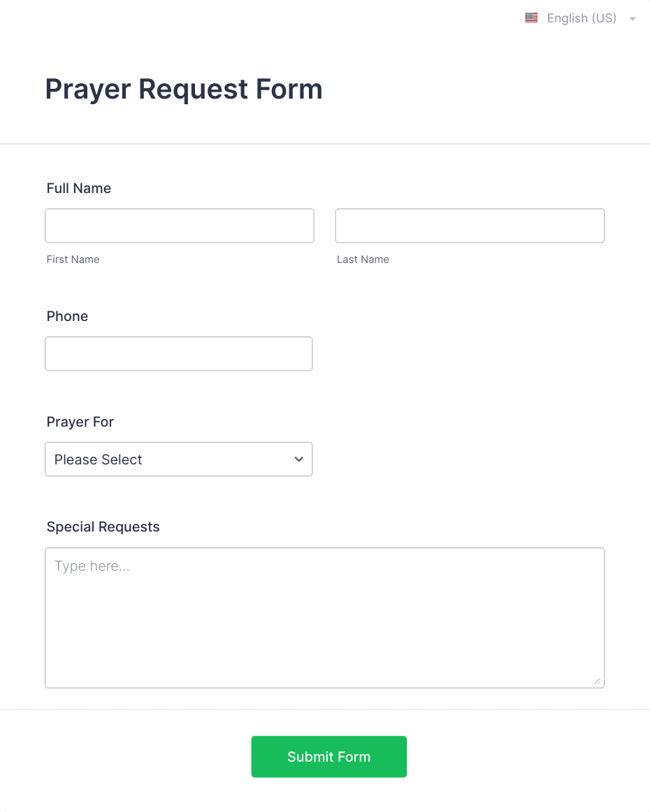Image resolution: width=650 pixels, height=812 pixels.
Task: Click the Special Requests heading
Action: click(103, 527)
